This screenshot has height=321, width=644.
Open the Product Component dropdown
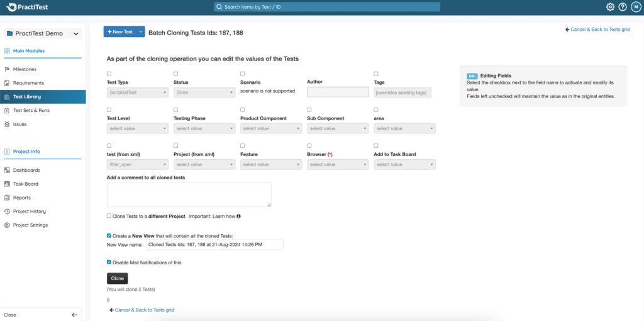point(271,128)
